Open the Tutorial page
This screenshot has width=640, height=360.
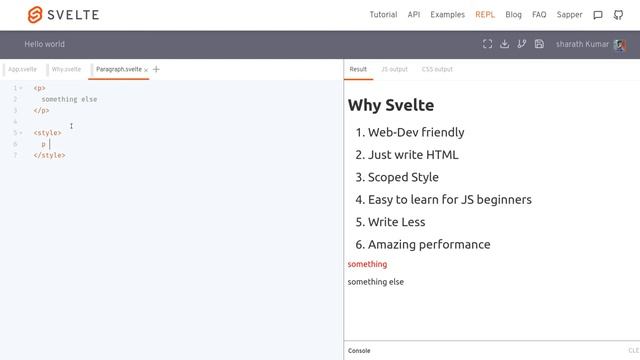[x=383, y=15]
